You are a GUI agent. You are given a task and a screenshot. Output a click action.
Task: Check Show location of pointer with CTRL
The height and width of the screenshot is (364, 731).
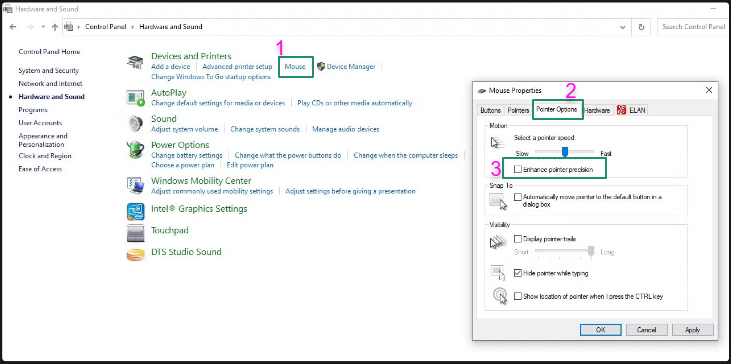coord(517,296)
